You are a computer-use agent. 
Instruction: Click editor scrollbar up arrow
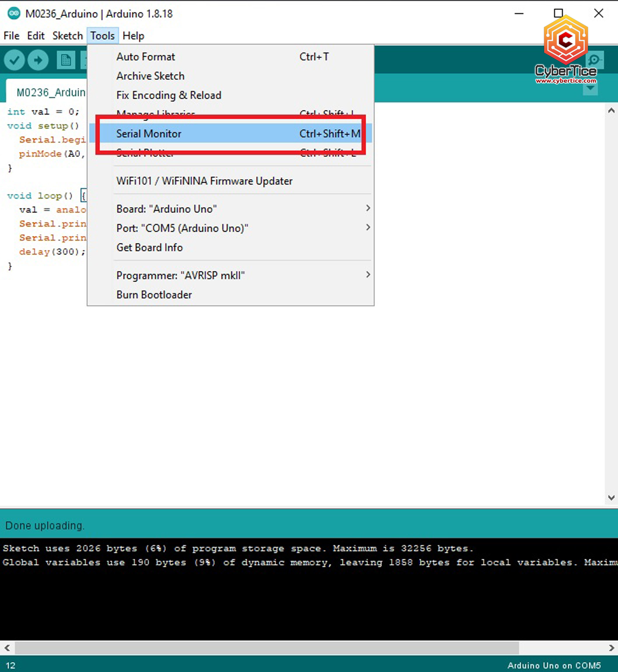(611, 110)
